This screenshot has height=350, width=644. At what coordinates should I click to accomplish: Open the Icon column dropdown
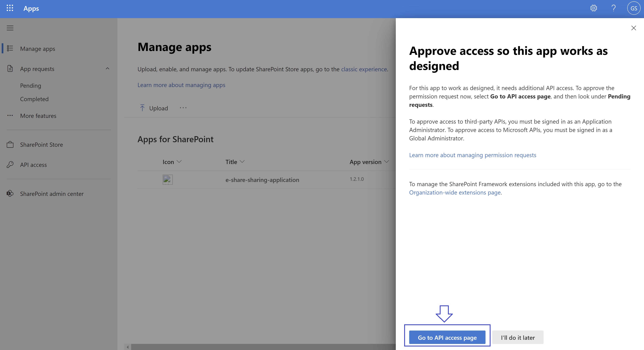tap(179, 162)
